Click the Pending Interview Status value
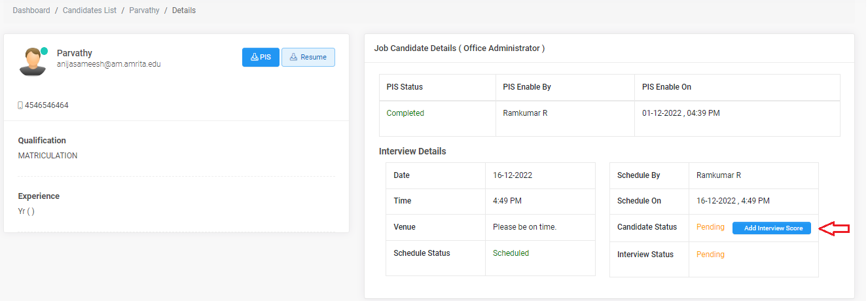This screenshot has height=301, width=868. coord(710,255)
